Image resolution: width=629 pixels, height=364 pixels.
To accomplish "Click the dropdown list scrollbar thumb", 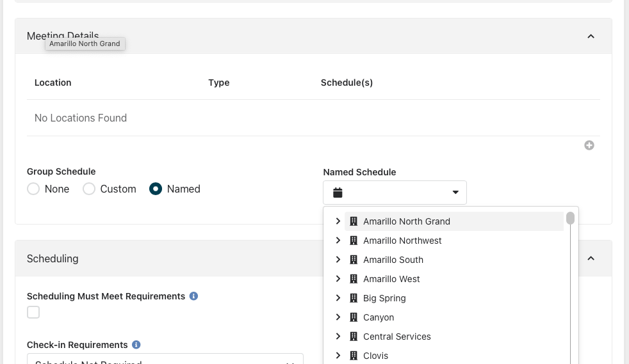I will point(570,219).
